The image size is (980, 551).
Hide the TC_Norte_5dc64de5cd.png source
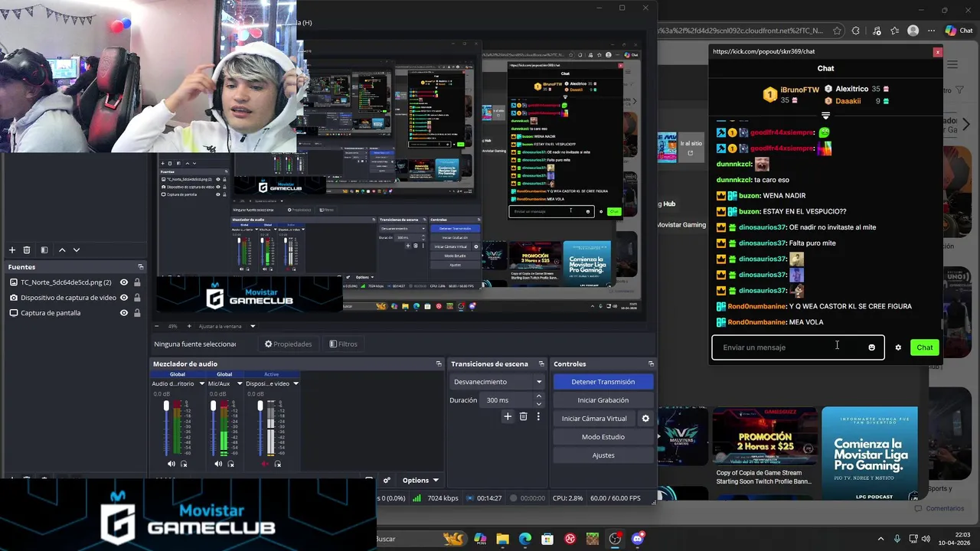click(124, 282)
